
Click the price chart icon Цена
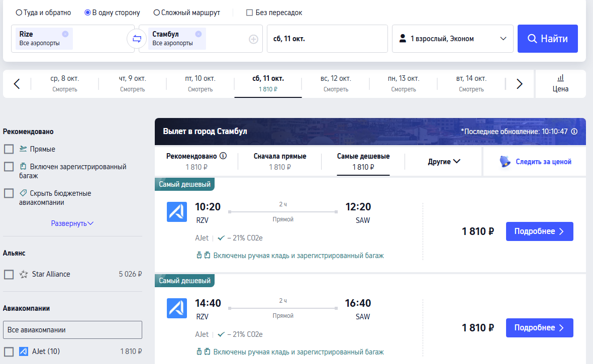click(x=560, y=78)
